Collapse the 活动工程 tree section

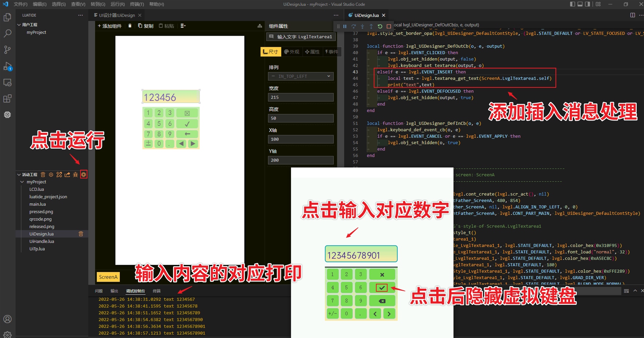tap(19, 174)
